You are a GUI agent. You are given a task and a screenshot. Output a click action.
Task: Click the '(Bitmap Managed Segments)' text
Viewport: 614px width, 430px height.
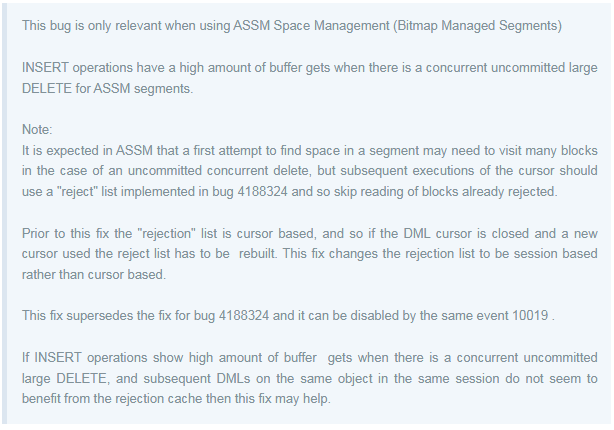click(x=477, y=25)
